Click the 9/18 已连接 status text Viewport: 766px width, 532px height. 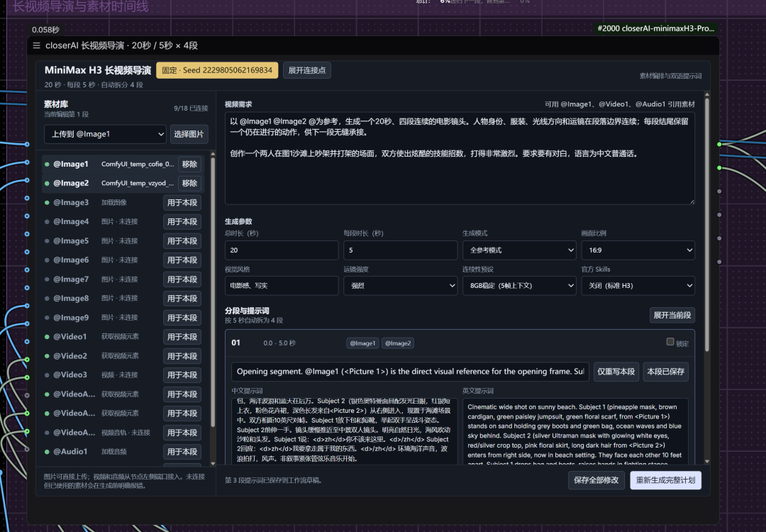[191, 109]
